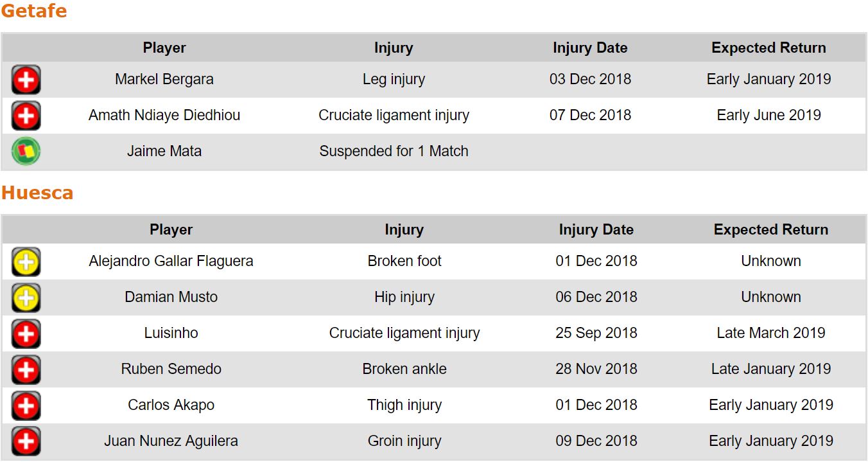Click the Getafe table's Player column header
Viewport: 868px width, 462px height.
[x=164, y=48]
